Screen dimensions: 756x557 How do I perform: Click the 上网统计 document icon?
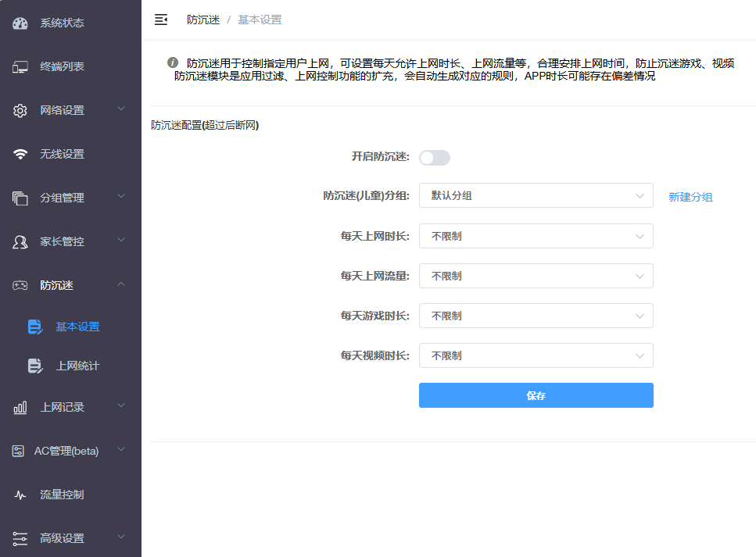click(x=35, y=366)
